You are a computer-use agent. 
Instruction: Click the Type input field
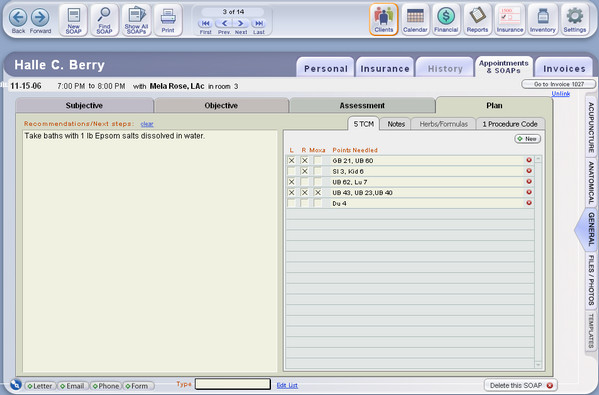233,384
